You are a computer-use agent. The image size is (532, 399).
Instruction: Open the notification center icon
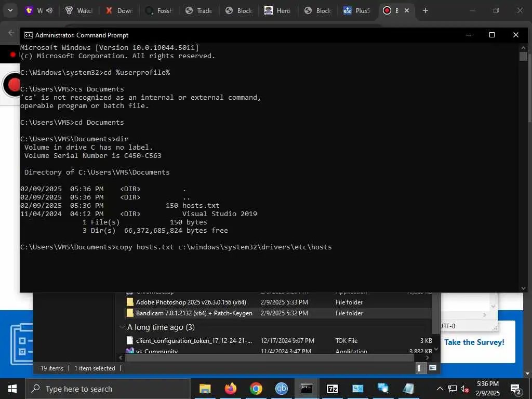click(x=516, y=389)
